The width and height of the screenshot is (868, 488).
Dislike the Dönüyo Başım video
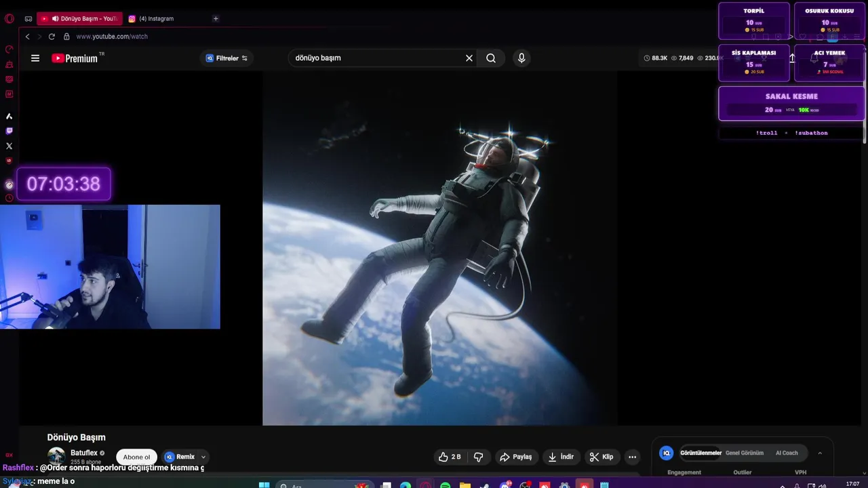(478, 457)
